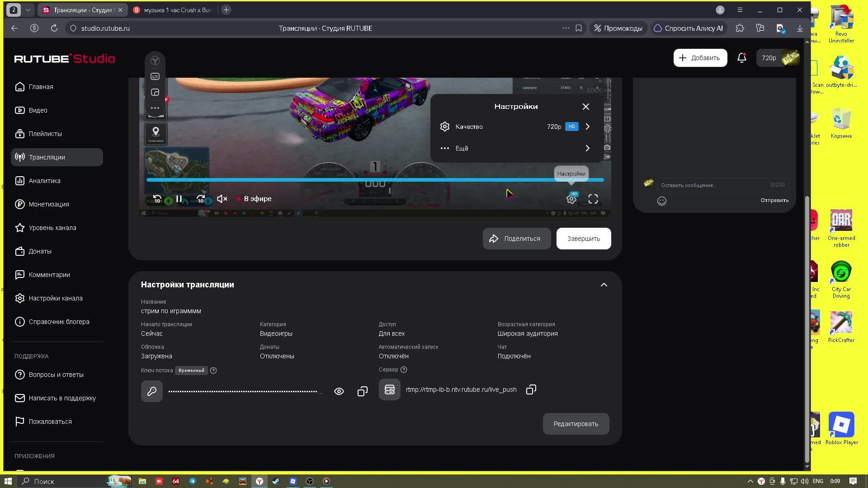Open browser extensions puzzle icon
The width and height of the screenshot is (868, 488).
point(740,28)
